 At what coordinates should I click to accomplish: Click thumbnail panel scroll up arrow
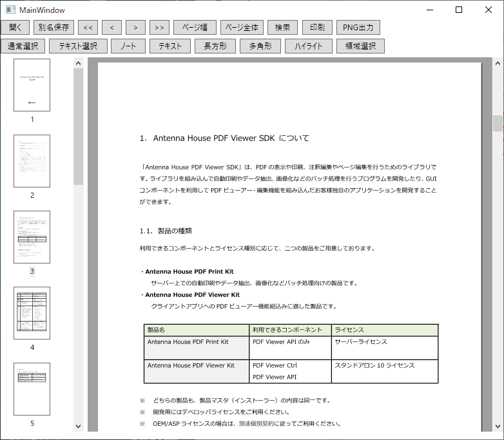[78, 63]
